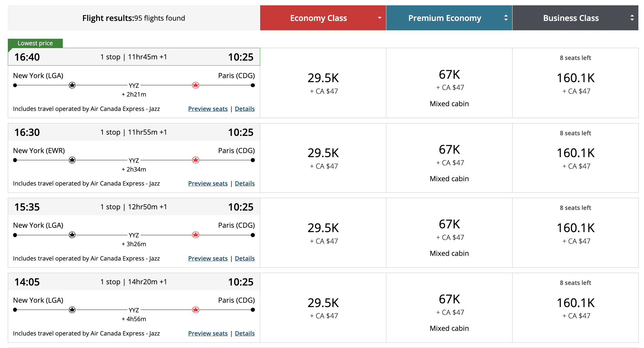Click red Air Canada icon on 16:30 flight
Viewport: 644px width, 348px height.
196,160
